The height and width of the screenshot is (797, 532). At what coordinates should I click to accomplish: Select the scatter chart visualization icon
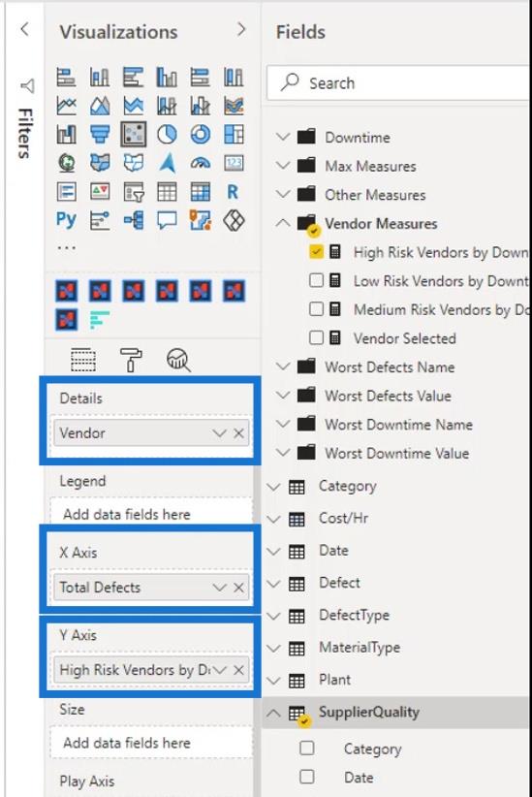[133, 134]
